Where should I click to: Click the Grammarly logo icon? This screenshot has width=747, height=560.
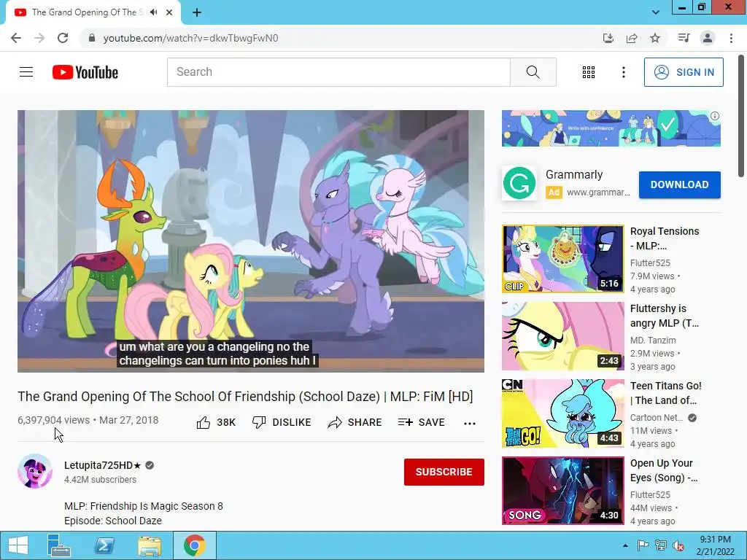coord(519,183)
